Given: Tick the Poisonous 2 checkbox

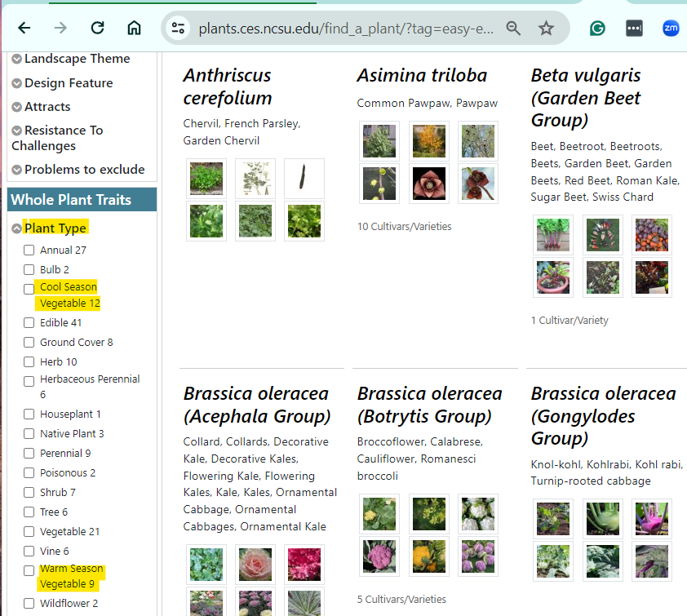Looking at the screenshot, I should point(29,472).
